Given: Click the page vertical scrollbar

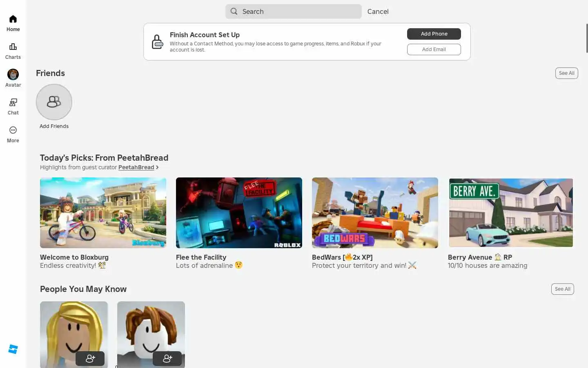Looking at the screenshot, I should coord(587,38).
